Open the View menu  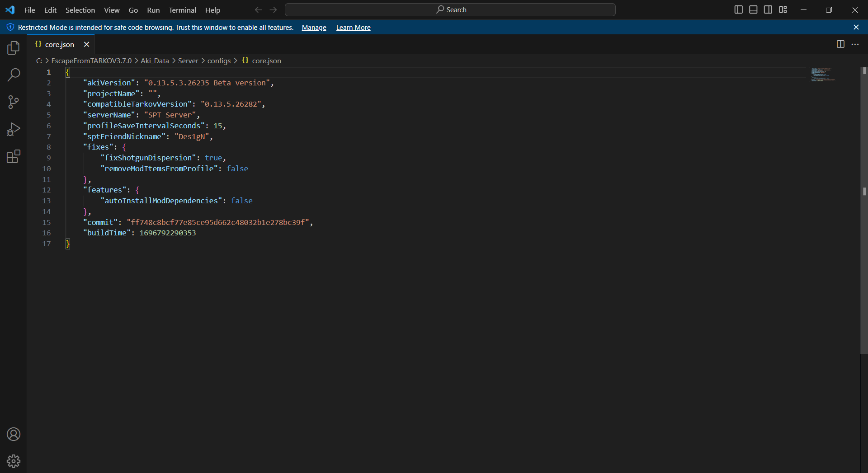(x=112, y=10)
